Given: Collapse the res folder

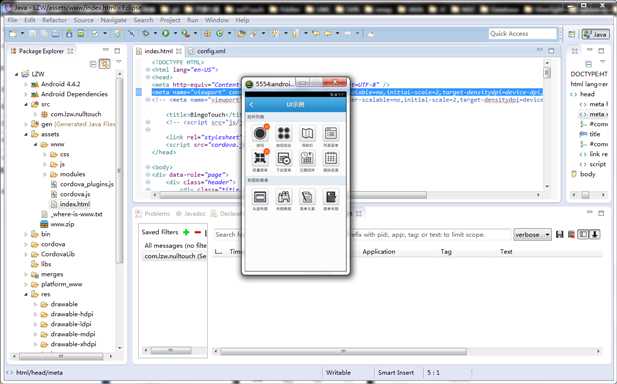Looking at the screenshot, I should [26, 294].
